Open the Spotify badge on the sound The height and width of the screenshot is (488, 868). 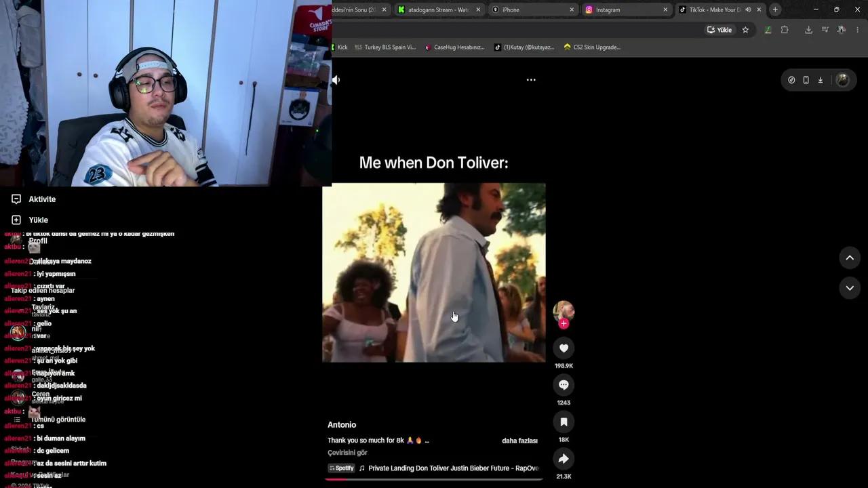(342, 468)
